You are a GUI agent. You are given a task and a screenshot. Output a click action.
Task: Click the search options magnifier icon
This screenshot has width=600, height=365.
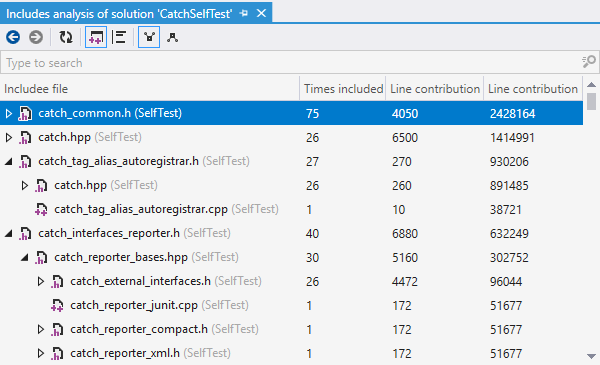[589, 62]
